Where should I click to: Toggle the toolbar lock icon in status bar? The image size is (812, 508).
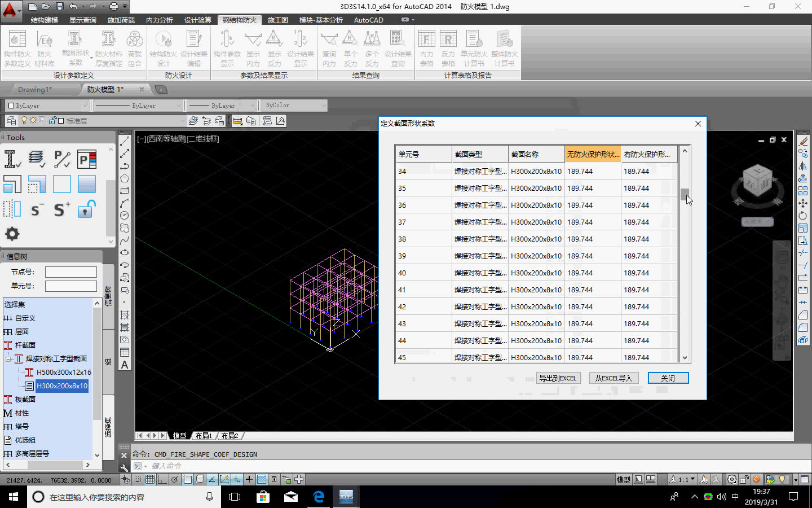click(x=744, y=480)
